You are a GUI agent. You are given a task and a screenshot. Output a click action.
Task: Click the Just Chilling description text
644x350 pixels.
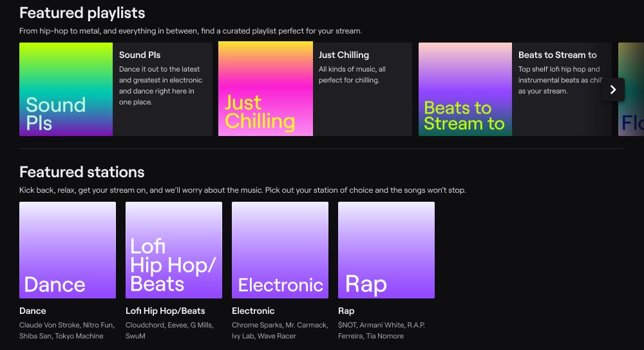[x=352, y=75]
